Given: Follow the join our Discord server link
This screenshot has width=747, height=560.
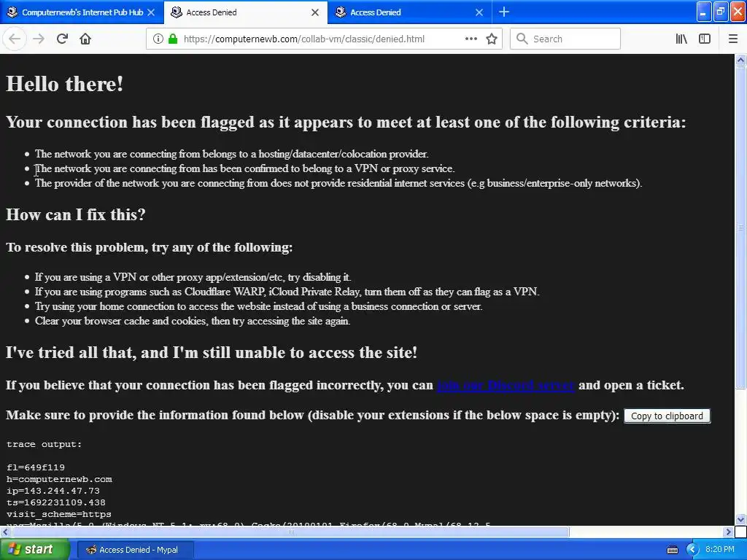Looking at the screenshot, I should click(x=506, y=385).
